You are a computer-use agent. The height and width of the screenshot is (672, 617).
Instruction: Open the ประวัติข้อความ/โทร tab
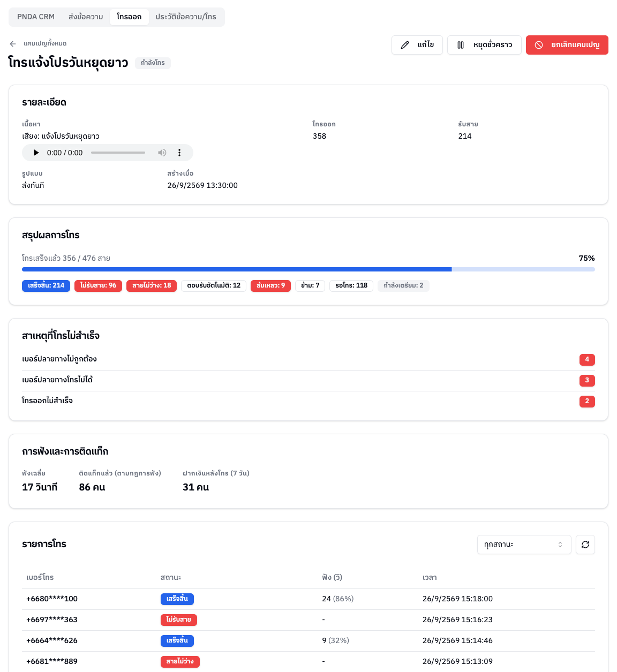[186, 17]
